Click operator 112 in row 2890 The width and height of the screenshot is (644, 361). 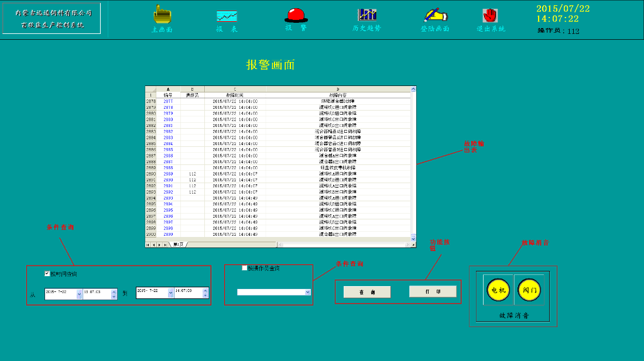192,174
